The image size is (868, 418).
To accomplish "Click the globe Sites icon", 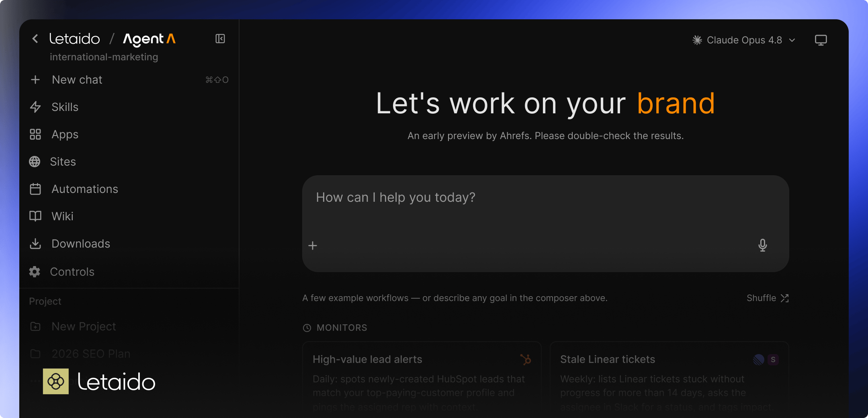I will point(35,162).
